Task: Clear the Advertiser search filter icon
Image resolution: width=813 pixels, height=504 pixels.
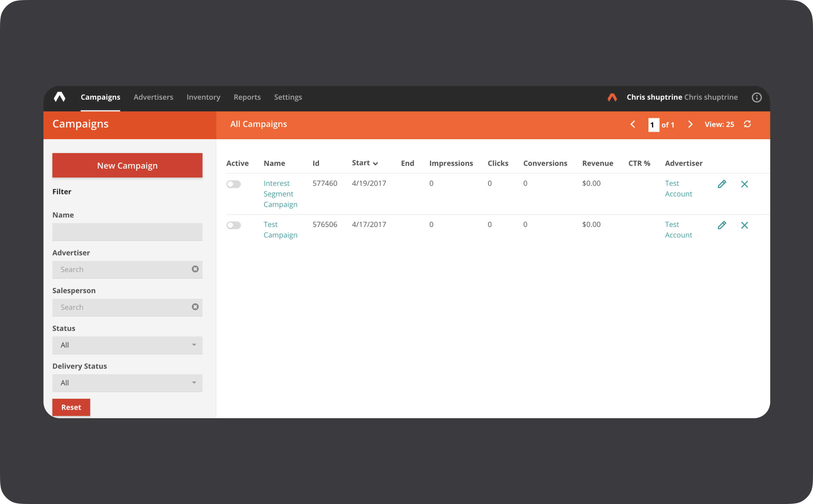Action: [x=195, y=269]
